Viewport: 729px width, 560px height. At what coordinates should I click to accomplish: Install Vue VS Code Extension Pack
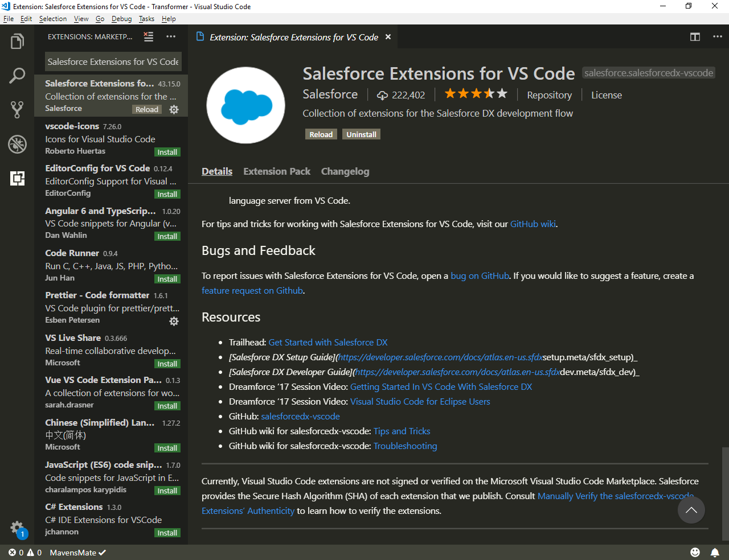[167, 406]
